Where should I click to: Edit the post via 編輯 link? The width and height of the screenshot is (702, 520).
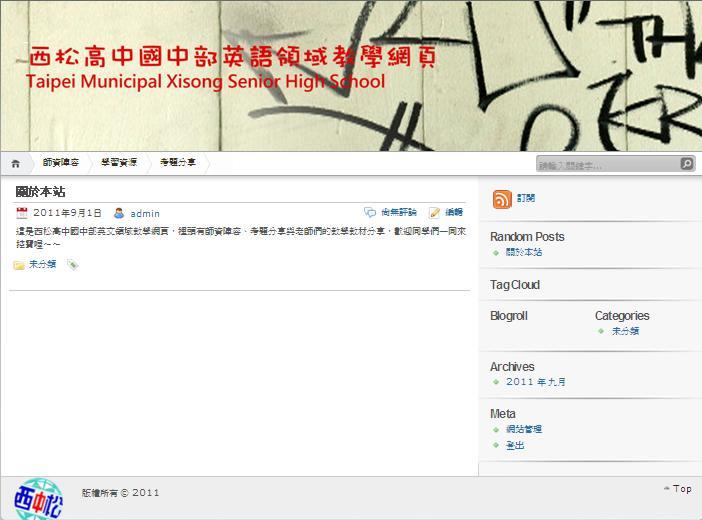tap(454, 212)
